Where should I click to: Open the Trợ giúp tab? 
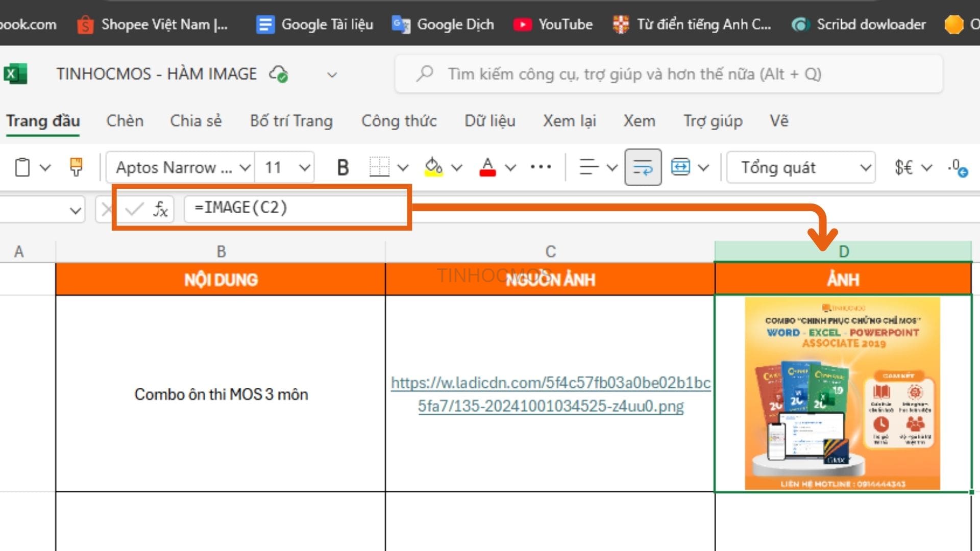(713, 121)
